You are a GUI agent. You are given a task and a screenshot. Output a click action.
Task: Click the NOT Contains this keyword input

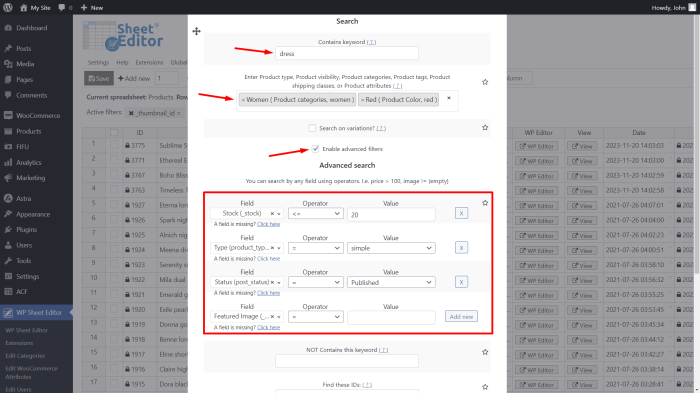click(x=347, y=361)
